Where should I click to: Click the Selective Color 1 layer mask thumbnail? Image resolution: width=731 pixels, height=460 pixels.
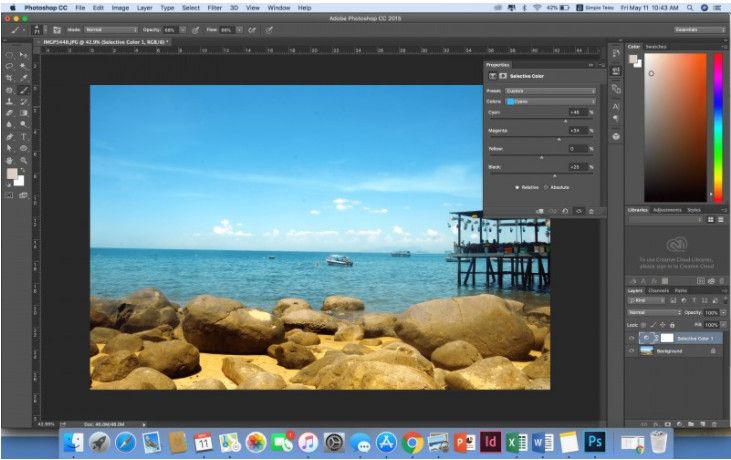pos(667,338)
